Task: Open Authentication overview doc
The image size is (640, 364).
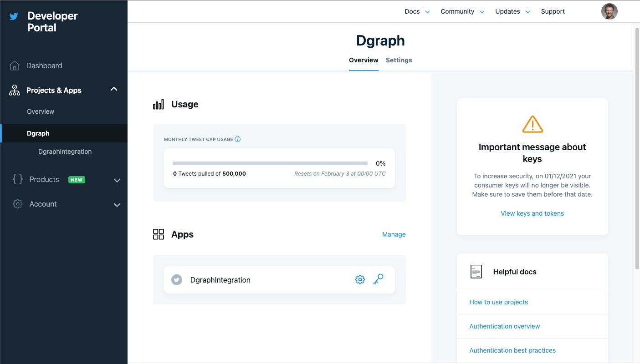Action: [x=505, y=326]
